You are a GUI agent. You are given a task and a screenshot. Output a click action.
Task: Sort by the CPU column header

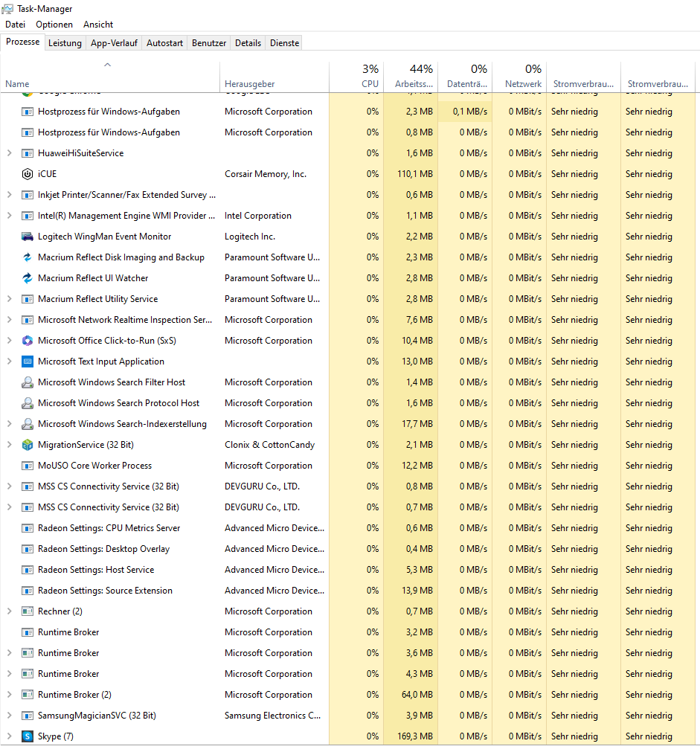[356, 77]
